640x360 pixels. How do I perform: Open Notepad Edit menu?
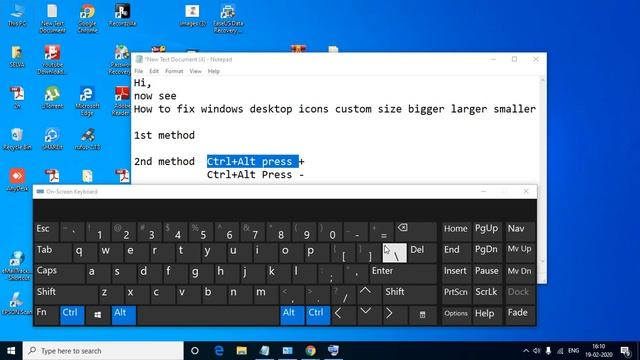click(x=154, y=71)
